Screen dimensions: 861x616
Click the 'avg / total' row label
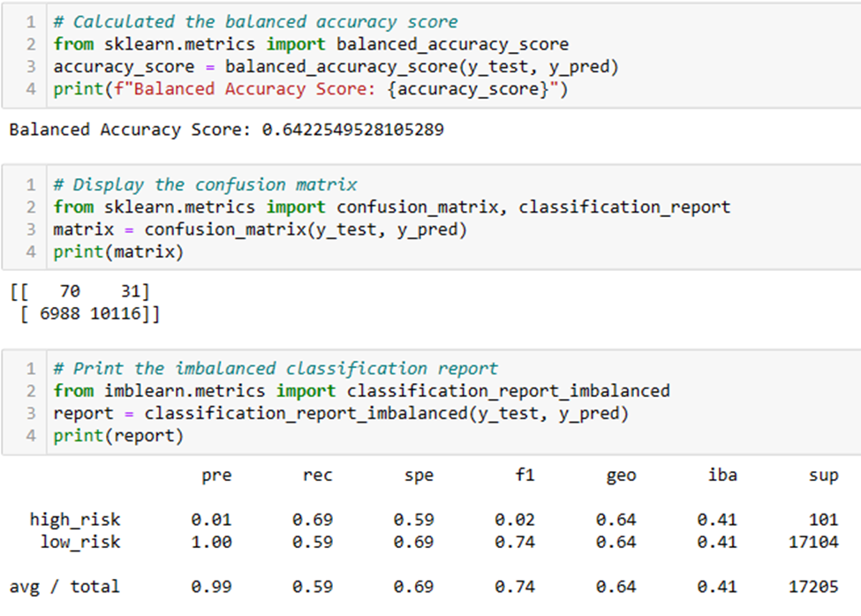(x=64, y=587)
